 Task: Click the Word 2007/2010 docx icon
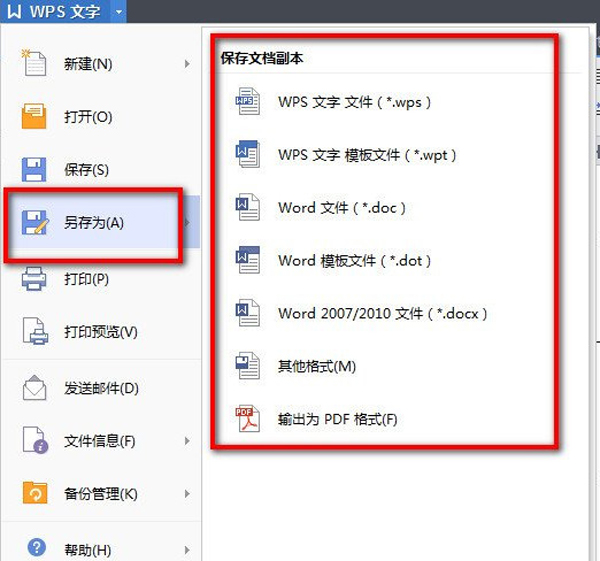coord(247,313)
